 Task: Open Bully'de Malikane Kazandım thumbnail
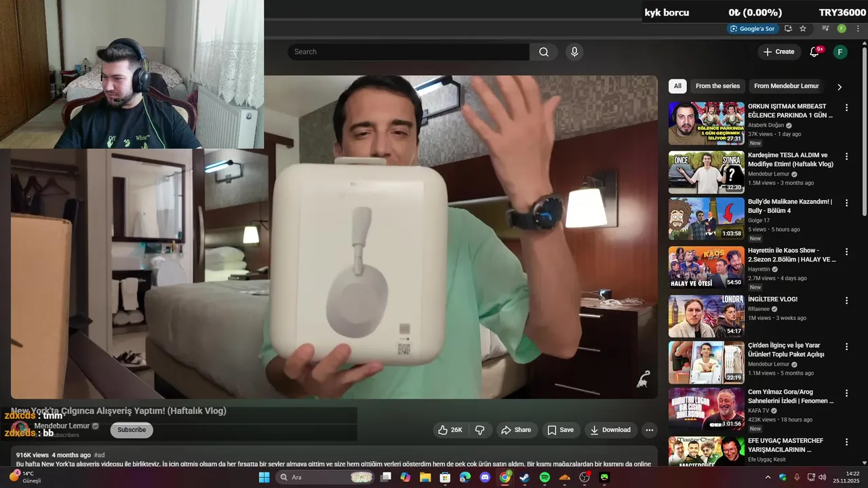[707, 219]
